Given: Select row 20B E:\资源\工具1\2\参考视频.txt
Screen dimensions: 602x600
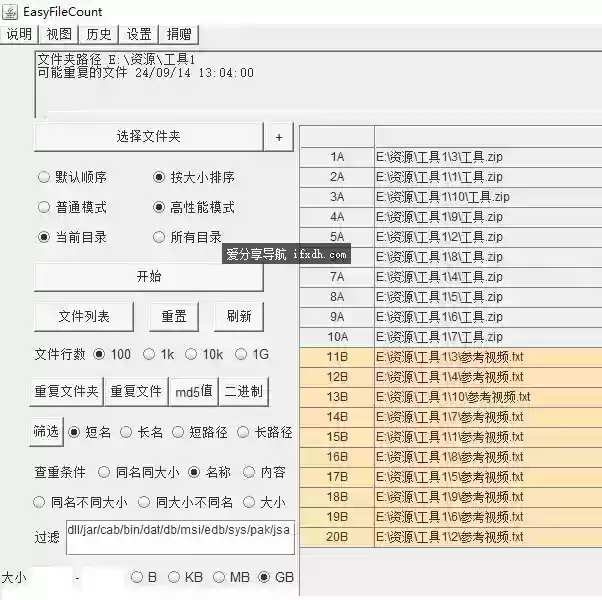Looking at the screenshot, I should [451, 537].
